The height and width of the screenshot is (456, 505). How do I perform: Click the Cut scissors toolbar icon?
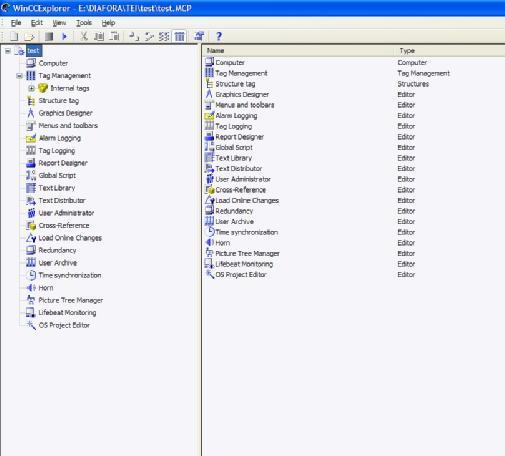84,36
